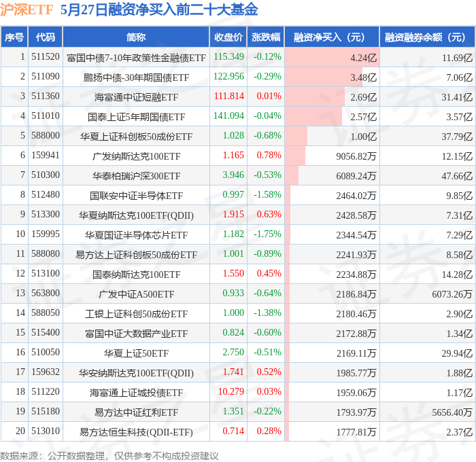476x462 pixels.
Task: Click closing price 115.349
Action: coord(228,56)
